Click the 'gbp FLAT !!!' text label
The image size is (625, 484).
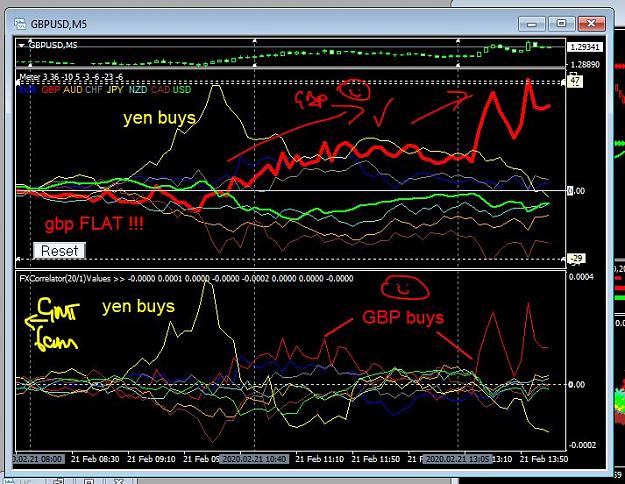pos(94,224)
